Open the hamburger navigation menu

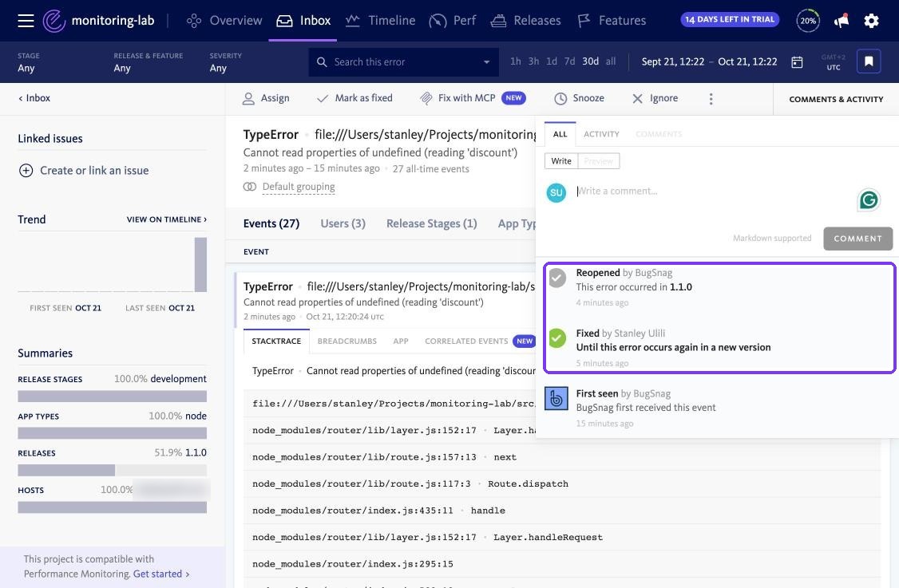coord(26,21)
